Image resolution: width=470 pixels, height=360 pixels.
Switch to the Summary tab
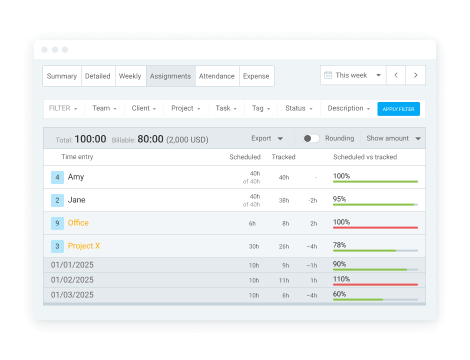tap(62, 76)
